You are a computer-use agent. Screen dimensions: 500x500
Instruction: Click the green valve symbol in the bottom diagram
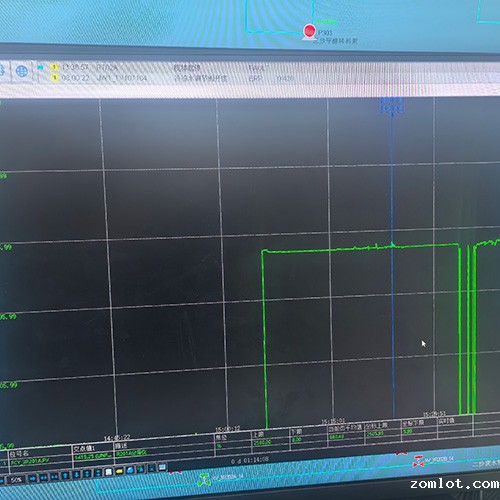(204, 480)
